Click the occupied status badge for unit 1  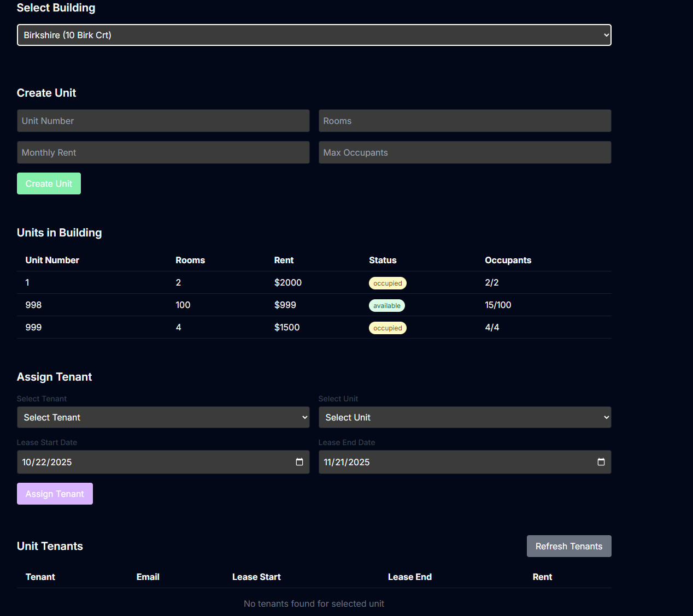coord(387,283)
